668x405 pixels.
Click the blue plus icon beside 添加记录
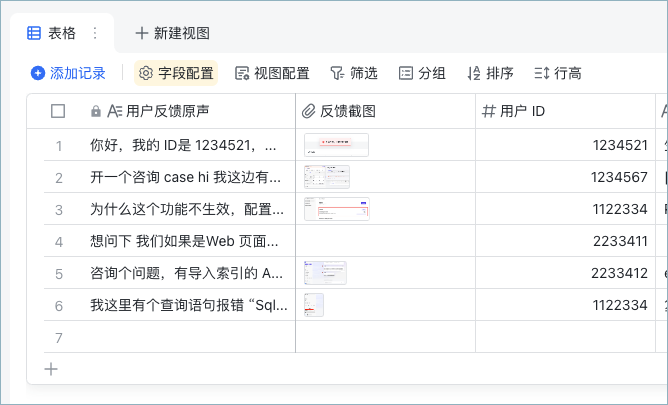38,73
